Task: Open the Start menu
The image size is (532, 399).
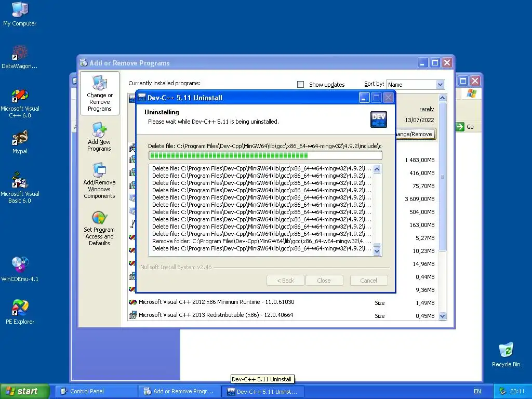Action: (24, 391)
